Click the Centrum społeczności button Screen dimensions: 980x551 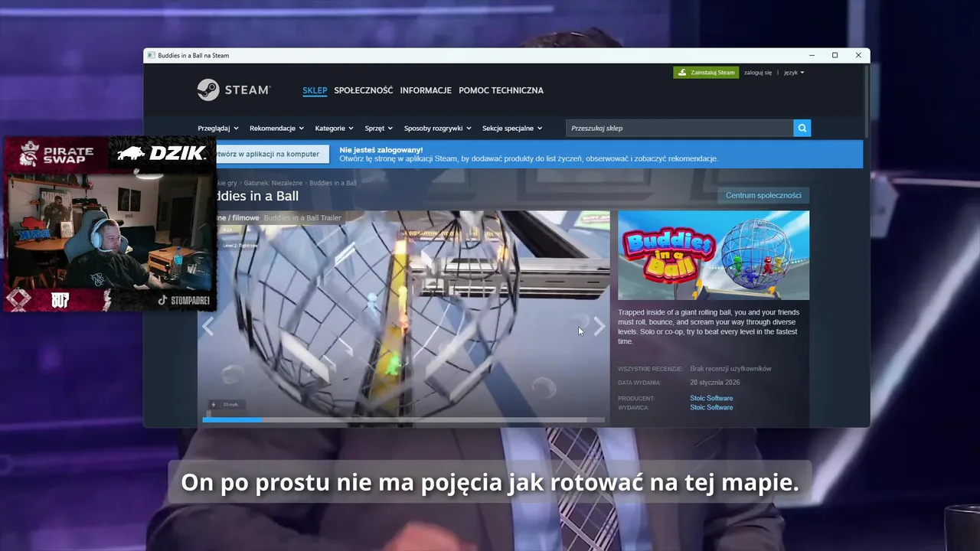point(763,195)
